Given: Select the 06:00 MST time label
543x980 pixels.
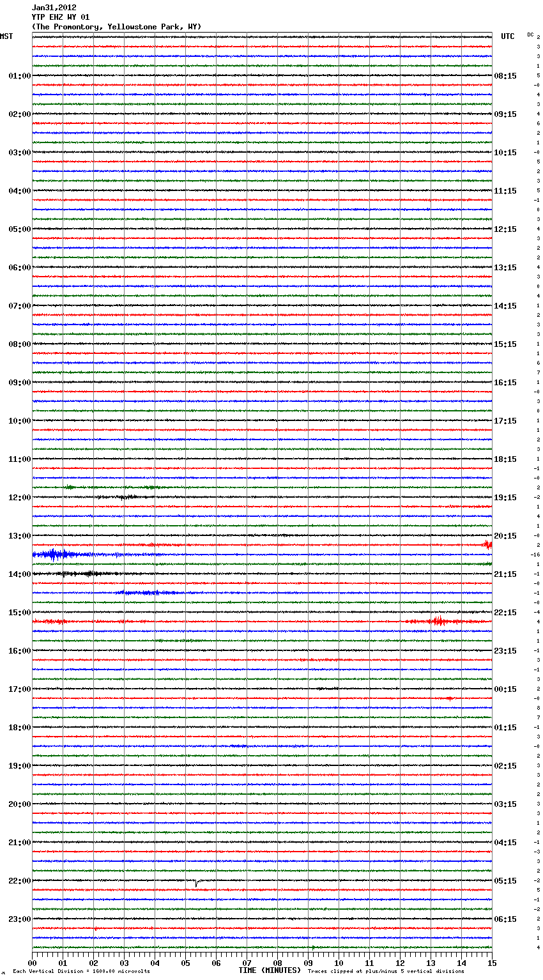Looking at the screenshot, I should (19, 268).
